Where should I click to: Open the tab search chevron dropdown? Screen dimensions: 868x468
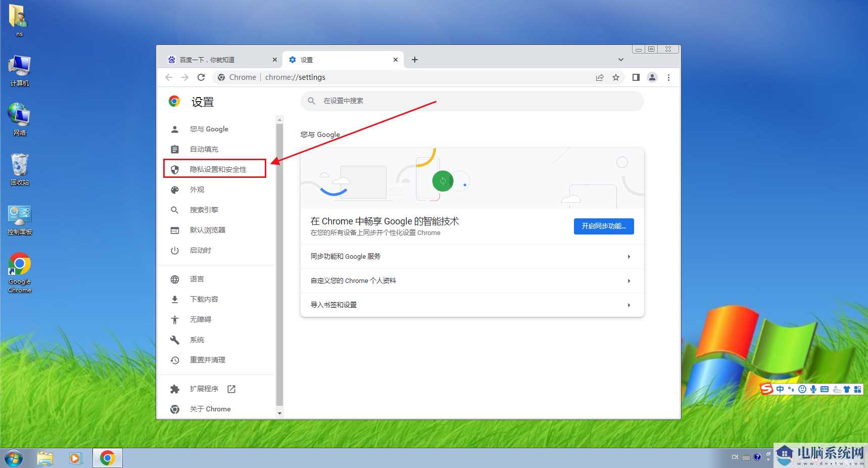(621, 60)
